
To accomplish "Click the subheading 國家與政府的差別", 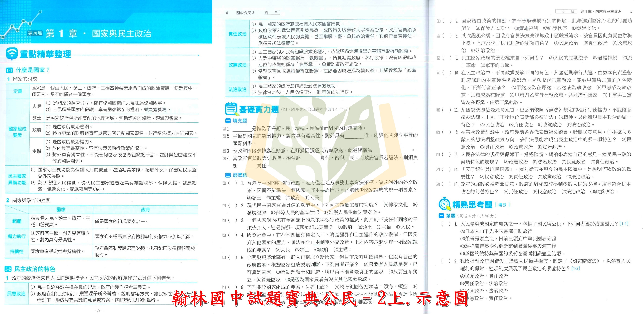I will click(31, 200).
